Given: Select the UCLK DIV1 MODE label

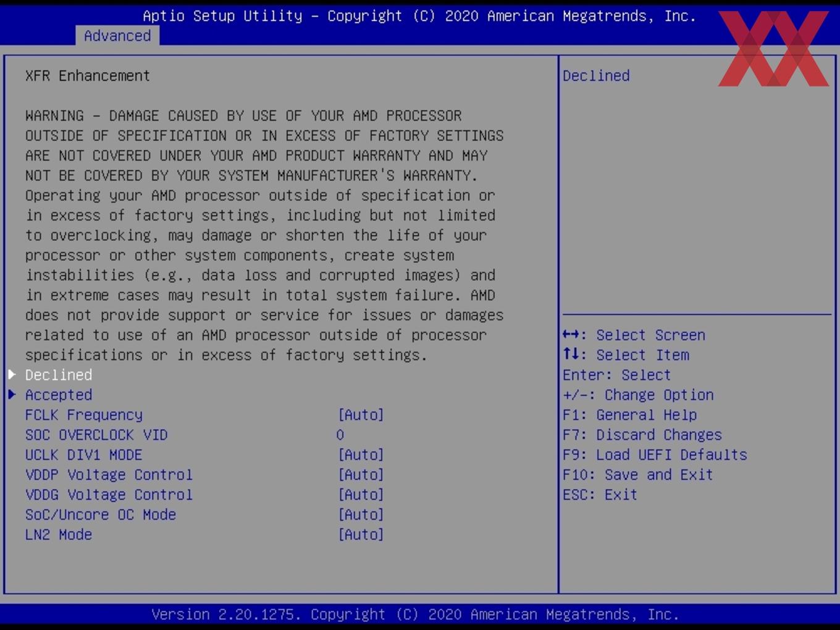Looking at the screenshot, I should pos(84,455).
